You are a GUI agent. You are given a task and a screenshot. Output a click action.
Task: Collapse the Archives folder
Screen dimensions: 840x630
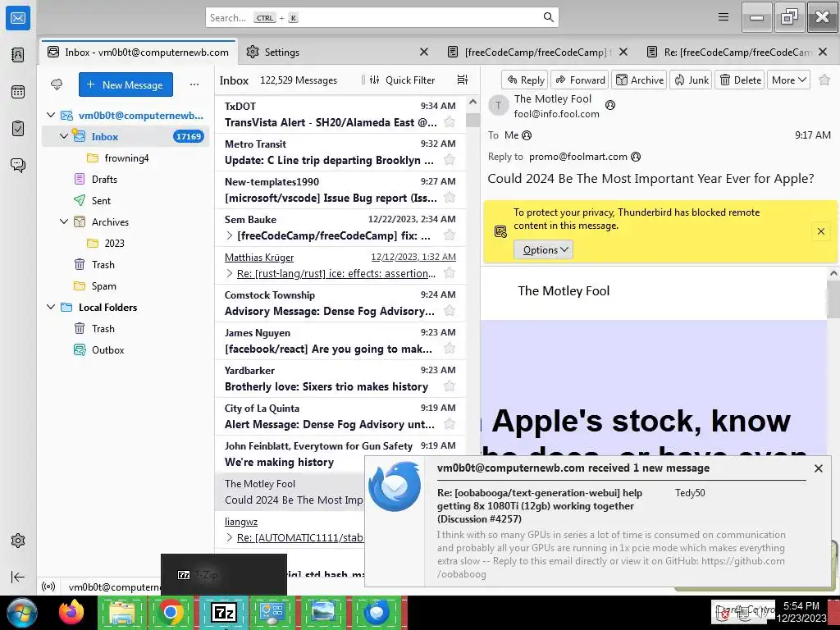[x=64, y=221]
